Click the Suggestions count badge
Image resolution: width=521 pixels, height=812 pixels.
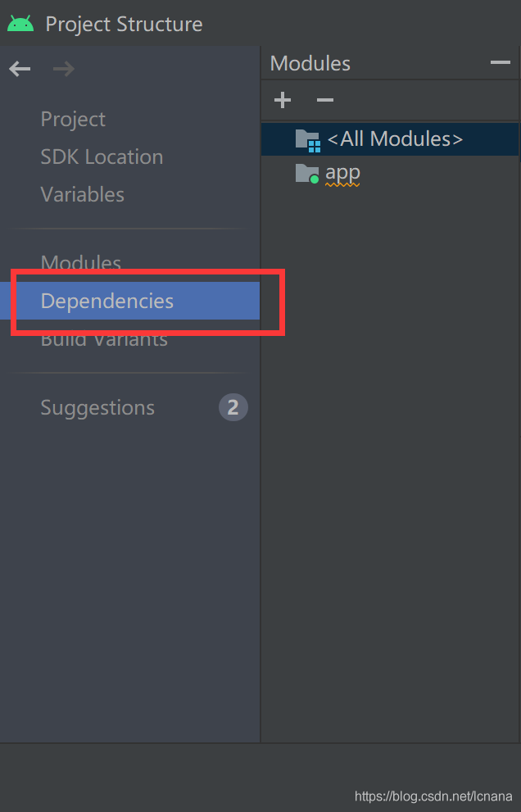[x=233, y=407]
